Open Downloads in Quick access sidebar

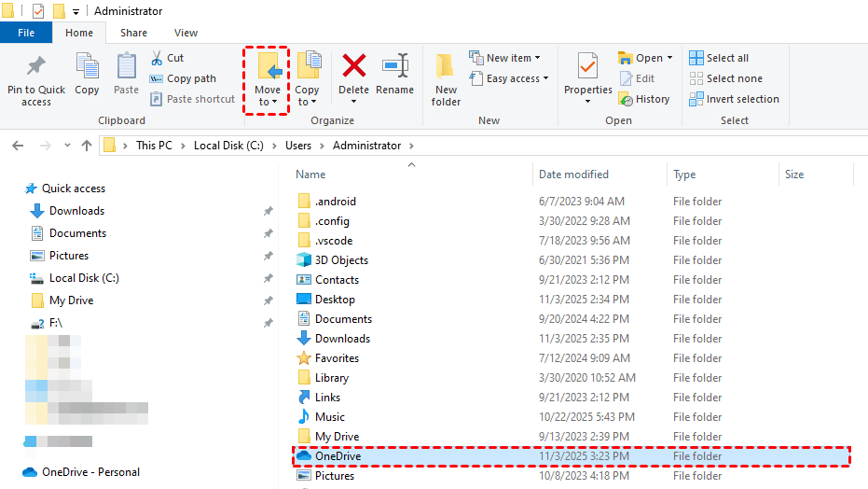(76, 211)
